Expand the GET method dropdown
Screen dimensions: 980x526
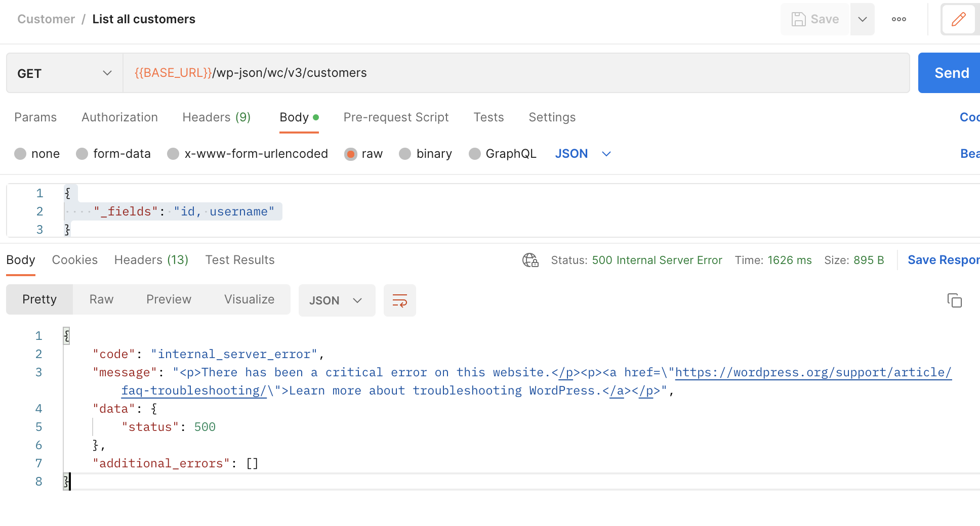coord(64,73)
